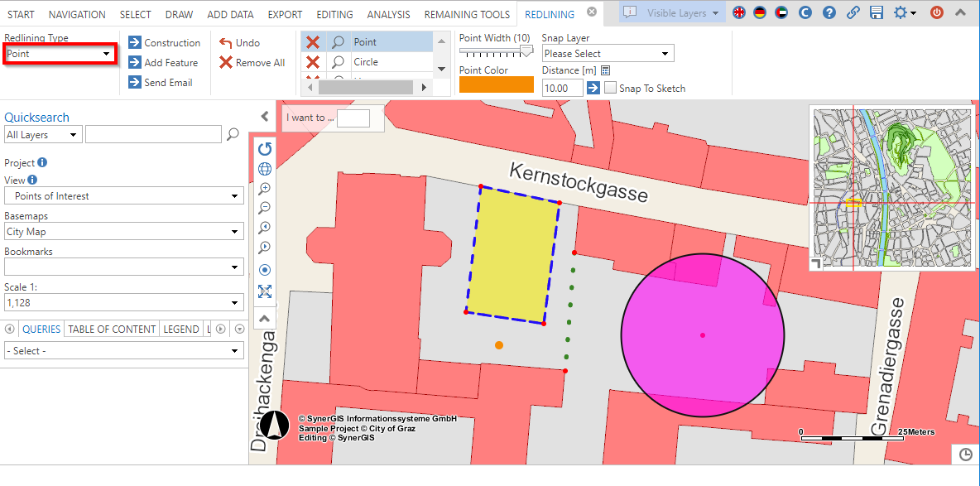Click the refresh map view icon
Screen dimensions: 980x486
(x=265, y=148)
